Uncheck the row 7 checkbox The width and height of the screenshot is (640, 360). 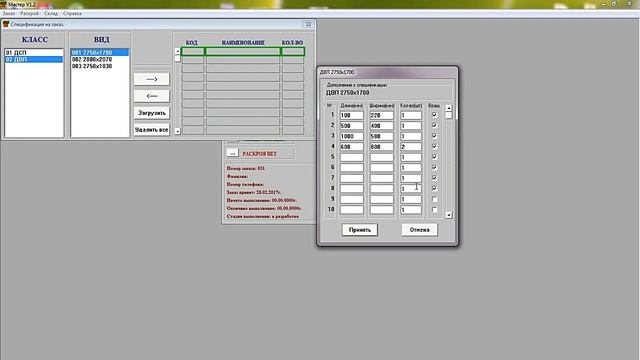[x=434, y=178]
